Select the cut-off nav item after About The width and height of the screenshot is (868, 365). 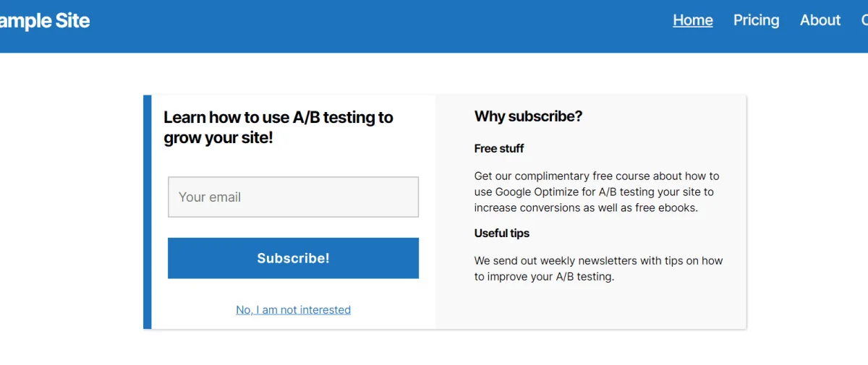(864, 20)
